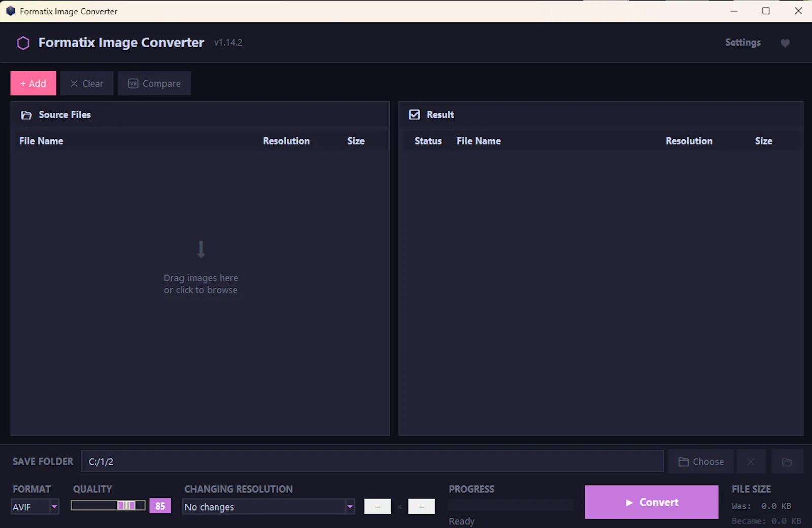Click the Ready status text
Image resolution: width=812 pixels, height=528 pixels.
[x=461, y=521]
